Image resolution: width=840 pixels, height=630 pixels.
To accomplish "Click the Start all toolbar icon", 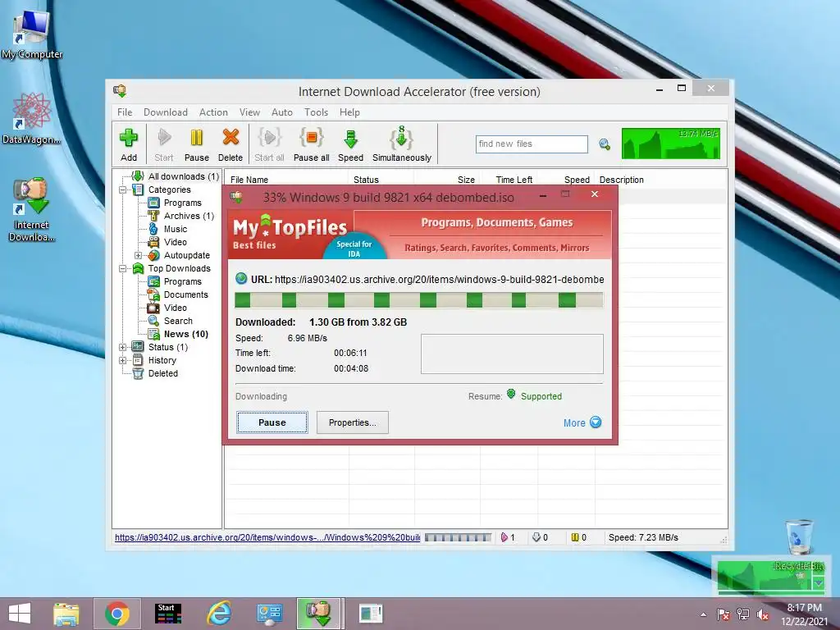I will pos(269,144).
